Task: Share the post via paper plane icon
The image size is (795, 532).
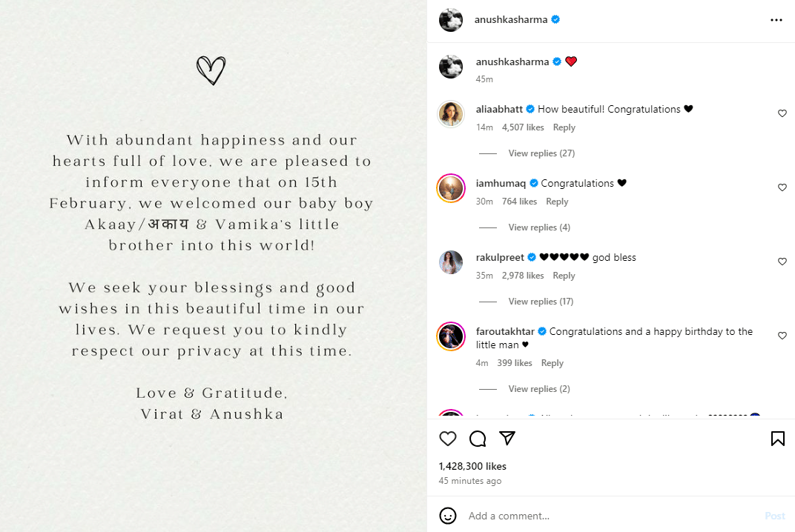Action: tap(507, 439)
